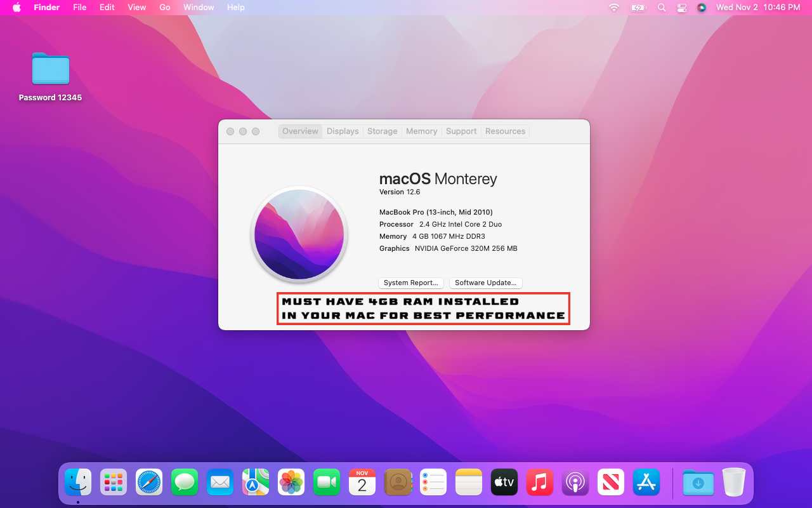812x508 pixels.
Task: Open the View menu
Action: [136, 8]
